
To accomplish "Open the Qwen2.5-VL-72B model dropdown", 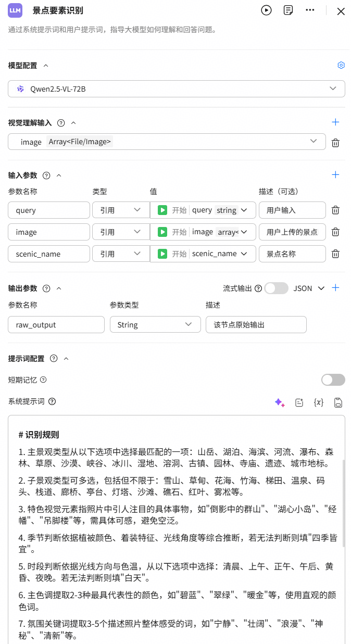I will pyautogui.click(x=177, y=89).
